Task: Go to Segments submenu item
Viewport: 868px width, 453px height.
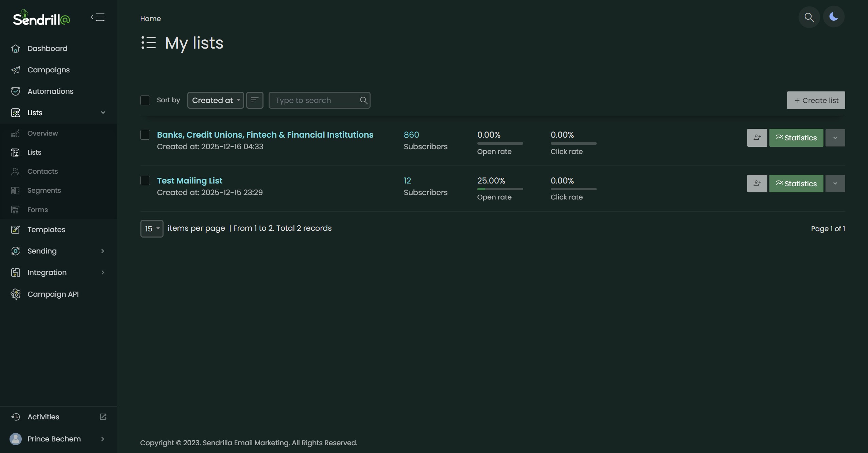Action: (x=44, y=190)
